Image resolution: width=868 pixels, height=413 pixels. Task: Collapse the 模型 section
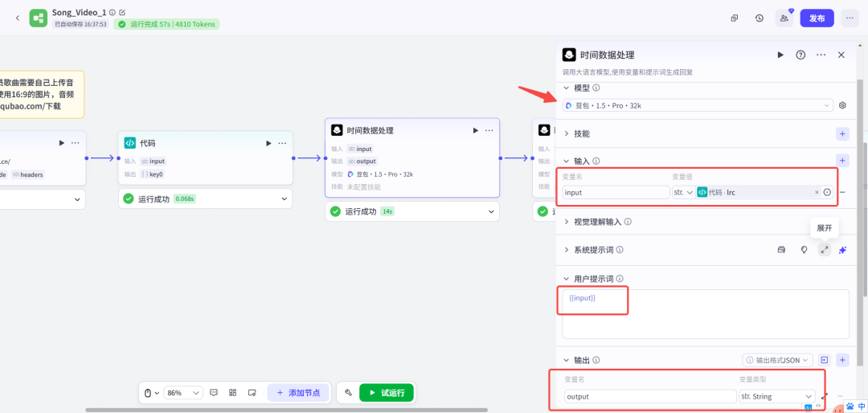(567, 88)
